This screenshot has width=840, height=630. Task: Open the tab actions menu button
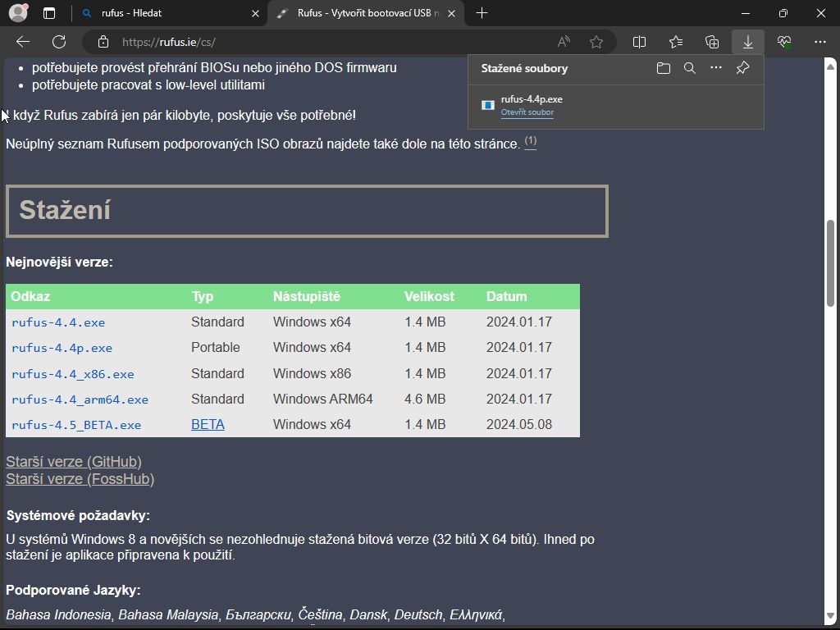[49, 13]
